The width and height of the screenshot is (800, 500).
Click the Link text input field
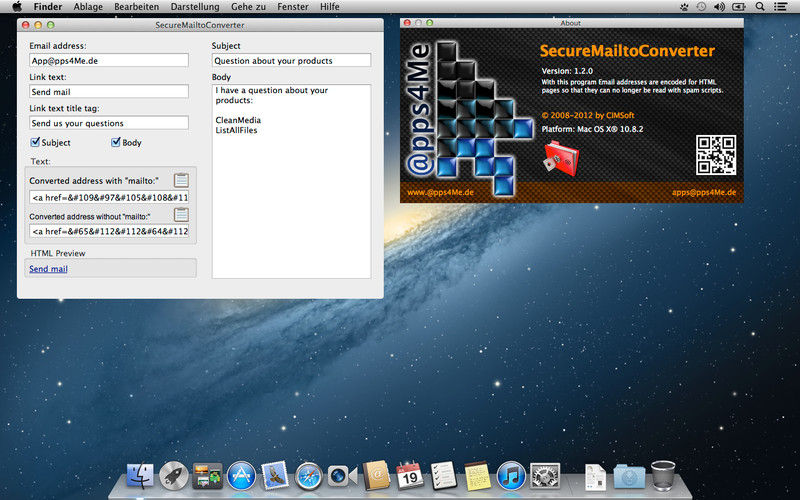[109, 91]
